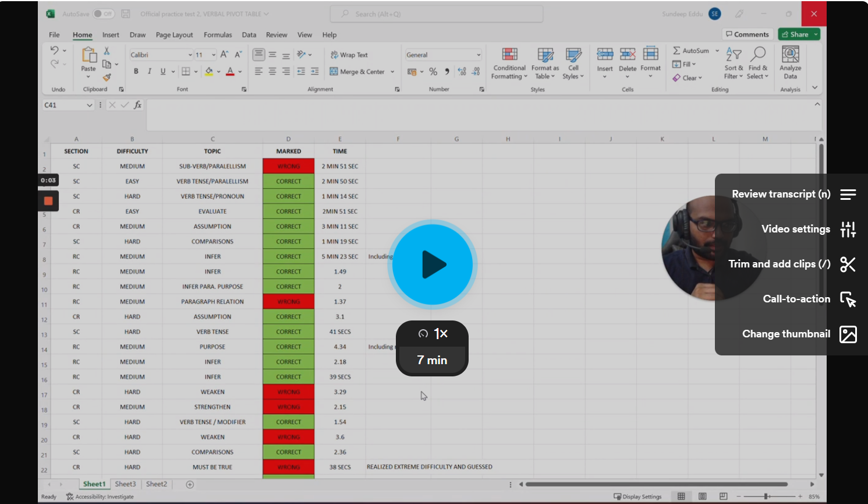Switch to the Sheet3 worksheet tab
The height and width of the screenshot is (504, 868).
pos(125,484)
